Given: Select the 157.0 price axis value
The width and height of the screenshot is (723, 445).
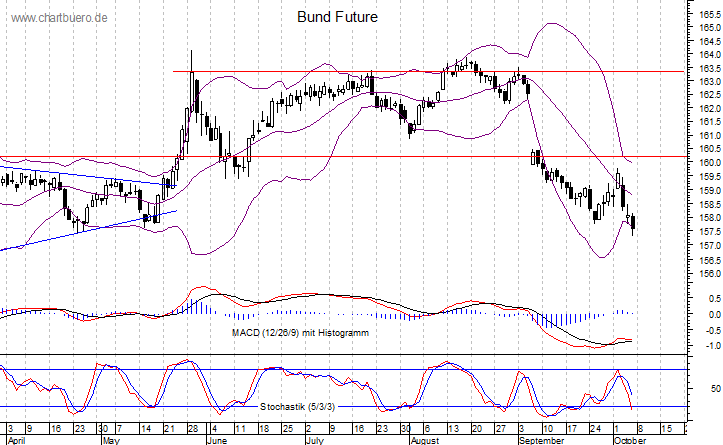Looking at the screenshot, I should coord(710,246).
